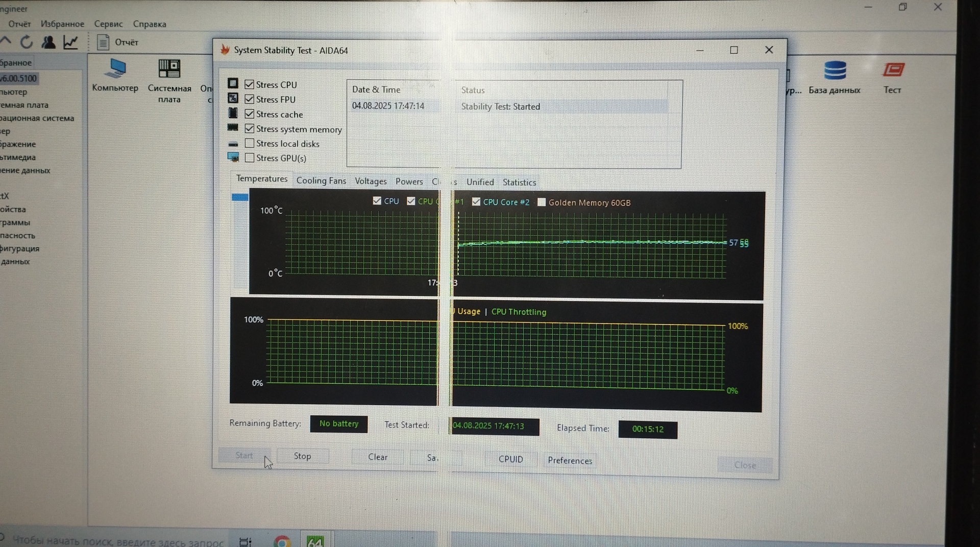Switch to the Cooling Fans tab

coord(321,181)
